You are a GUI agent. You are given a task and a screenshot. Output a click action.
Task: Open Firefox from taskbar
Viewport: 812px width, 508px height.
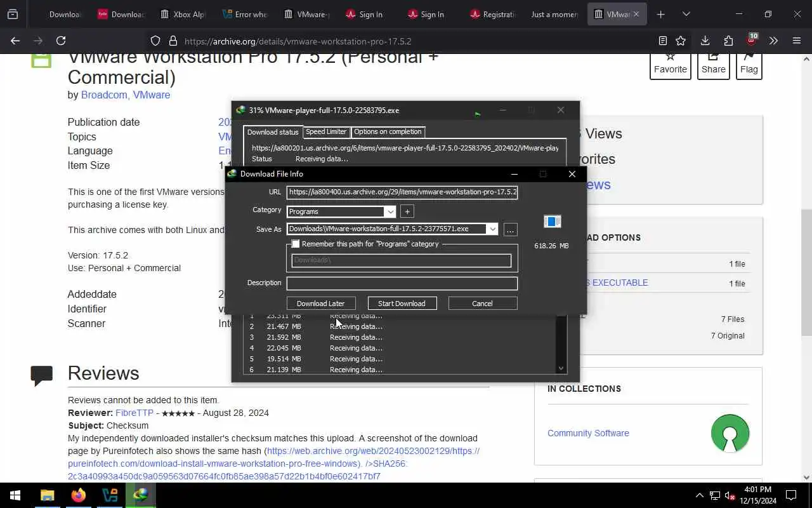coord(79,495)
